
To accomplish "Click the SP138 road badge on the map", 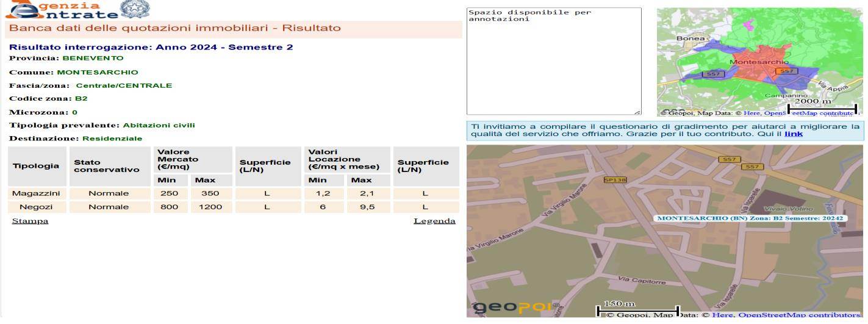I will pos(614,180).
